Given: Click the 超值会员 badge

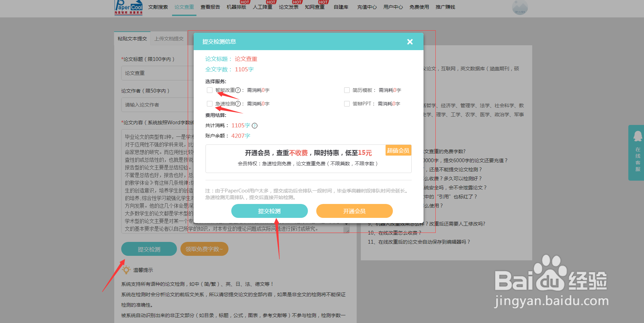Looking at the screenshot, I should pyautogui.click(x=398, y=150).
